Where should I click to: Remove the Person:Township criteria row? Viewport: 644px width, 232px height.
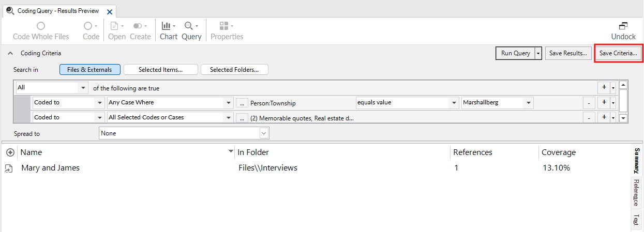tap(589, 103)
